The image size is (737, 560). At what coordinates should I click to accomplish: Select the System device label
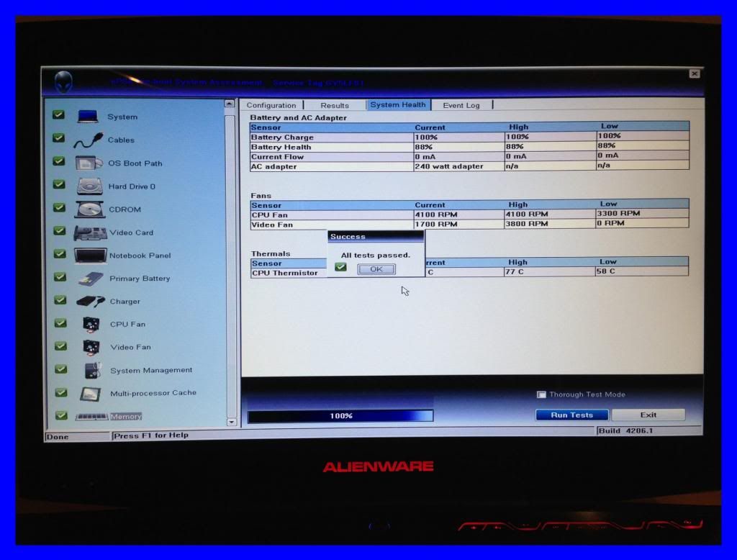coord(122,117)
